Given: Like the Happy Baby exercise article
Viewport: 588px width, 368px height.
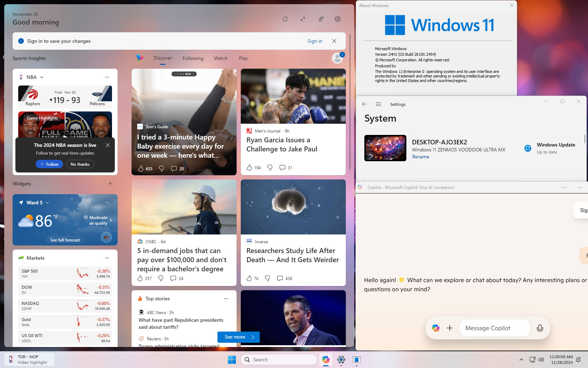Looking at the screenshot, I should [x=141, y=169].
